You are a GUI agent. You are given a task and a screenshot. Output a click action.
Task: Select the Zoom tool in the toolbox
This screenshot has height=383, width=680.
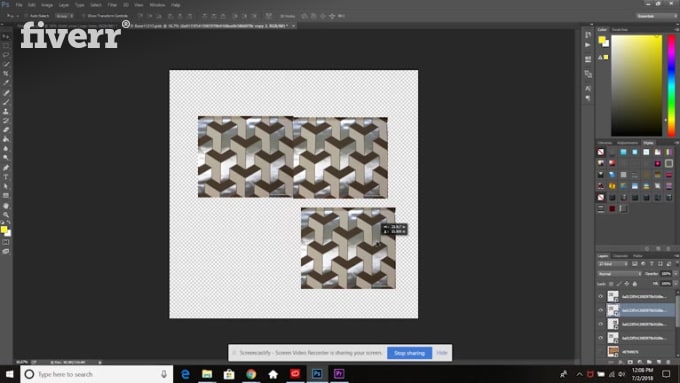coord(6,215)
